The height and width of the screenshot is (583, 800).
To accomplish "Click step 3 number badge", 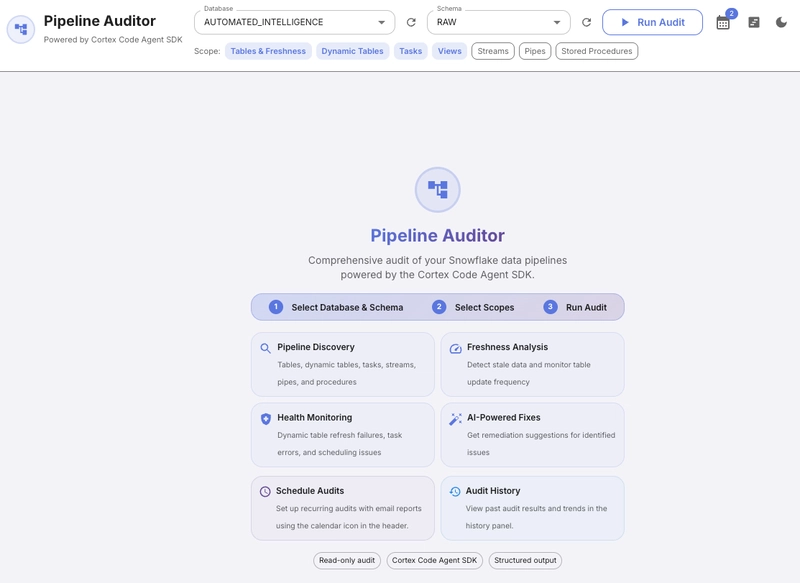I will (x=550, y=307).
